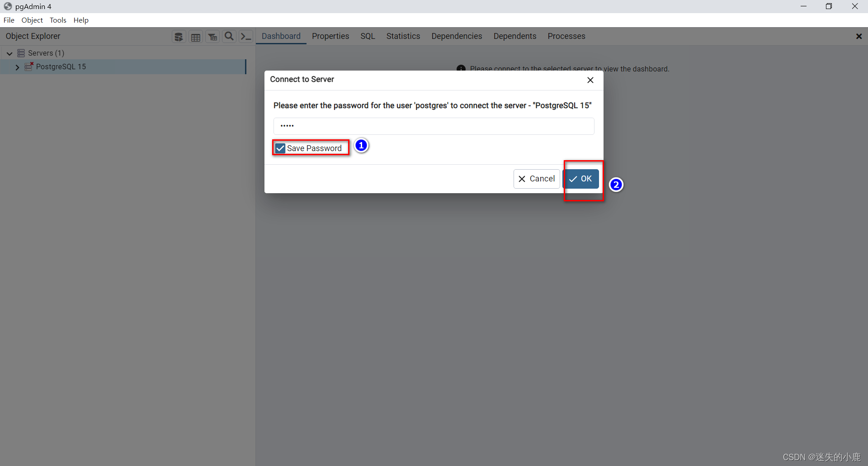Click the Servers group icon
Viewport: 868px width, 466px height.
pos(21,53)
